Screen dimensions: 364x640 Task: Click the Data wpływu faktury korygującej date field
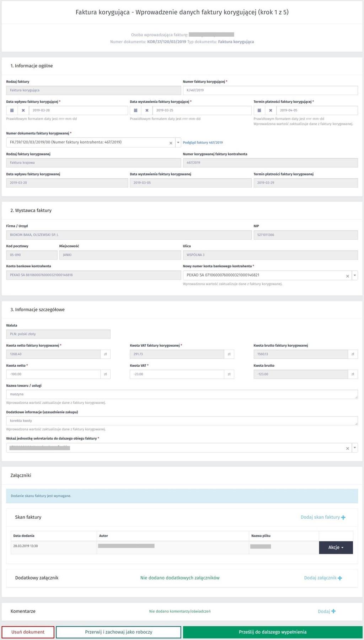point(78,110)
